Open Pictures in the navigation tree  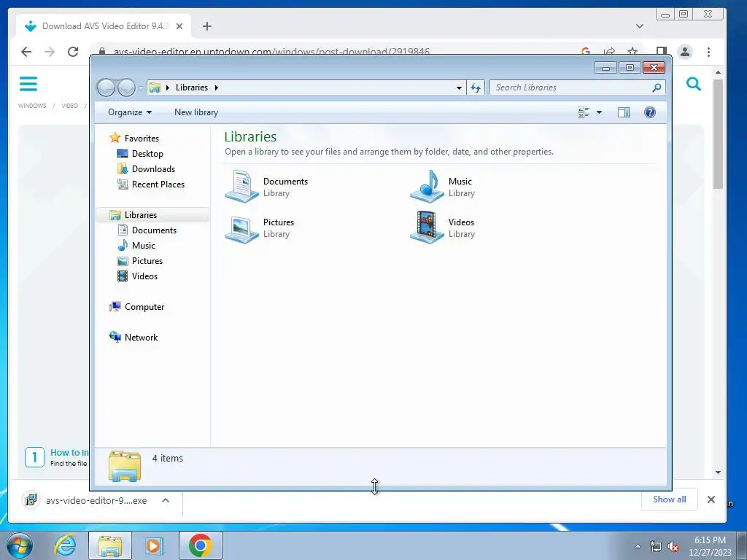147,261
